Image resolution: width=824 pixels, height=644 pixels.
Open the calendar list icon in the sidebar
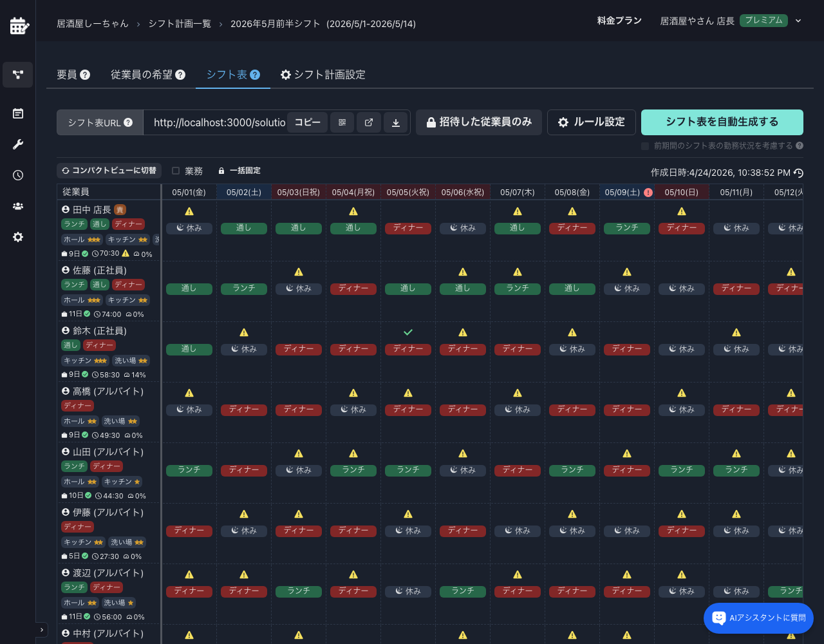[18, 113]
